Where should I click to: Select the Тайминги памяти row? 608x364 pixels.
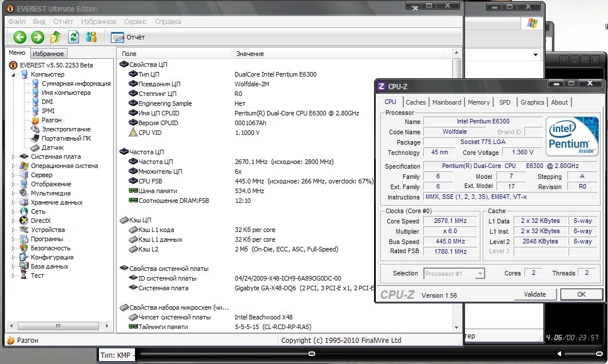click(x=285, y=327)
